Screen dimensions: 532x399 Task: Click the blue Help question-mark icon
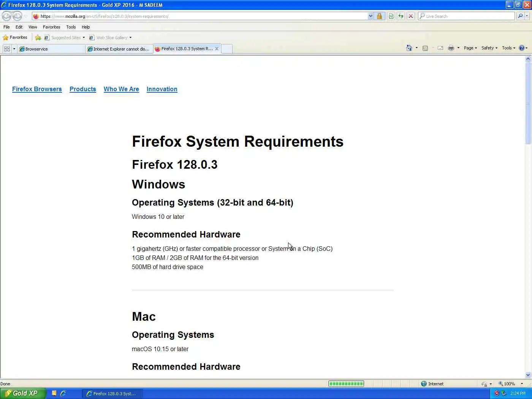(522, 48)
